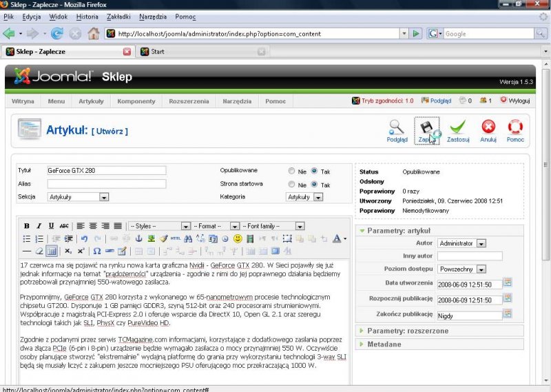Screen dimensions: 551x392
Task: Insert a smiley emoticon in the editor
Action: pos(238,238)
